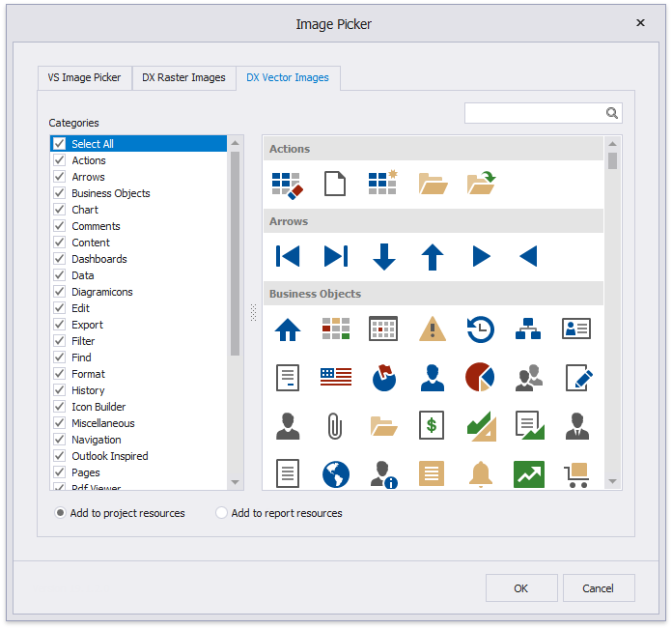
Task: Uncheck the Navigation category
Action: 60,439
